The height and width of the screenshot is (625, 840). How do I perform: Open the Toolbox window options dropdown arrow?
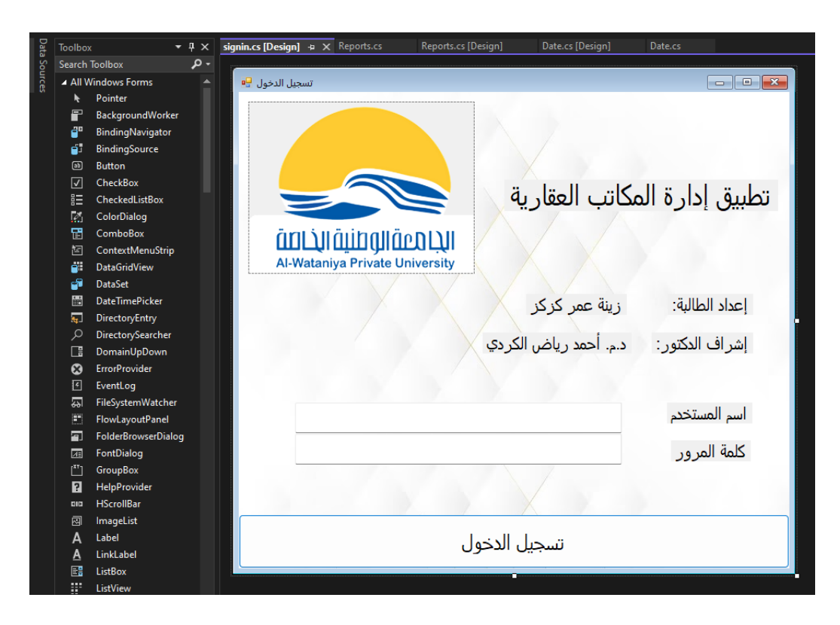click(x=179, y=47)
